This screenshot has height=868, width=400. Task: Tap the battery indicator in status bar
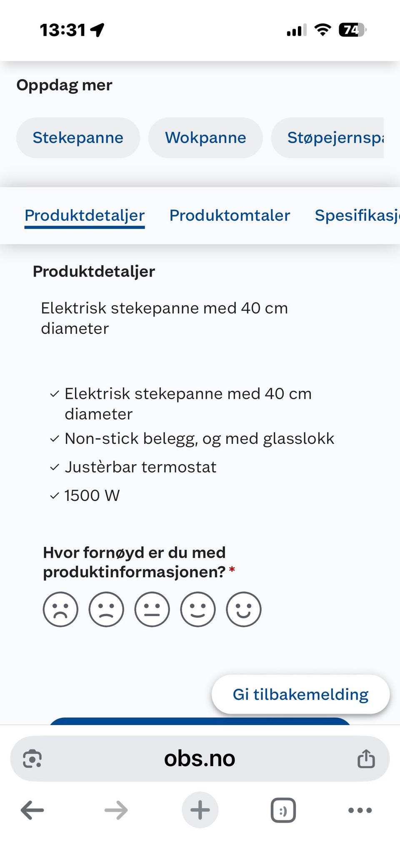point(352,30)
